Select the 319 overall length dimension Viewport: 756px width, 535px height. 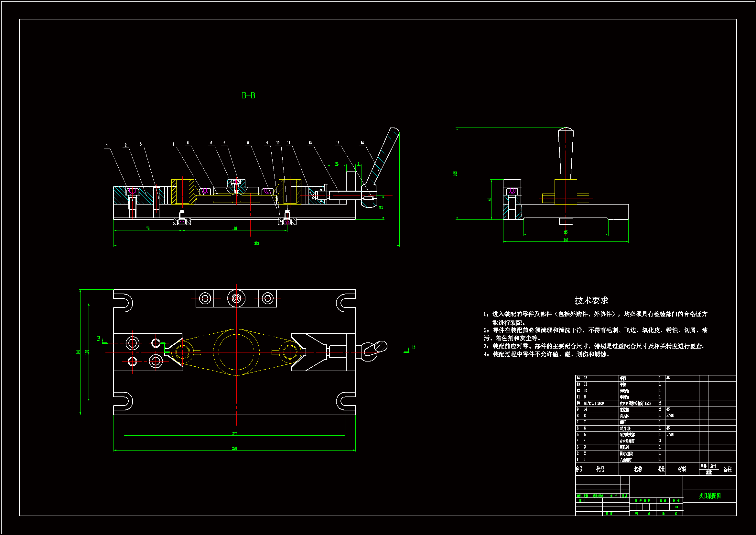point(256,243)
